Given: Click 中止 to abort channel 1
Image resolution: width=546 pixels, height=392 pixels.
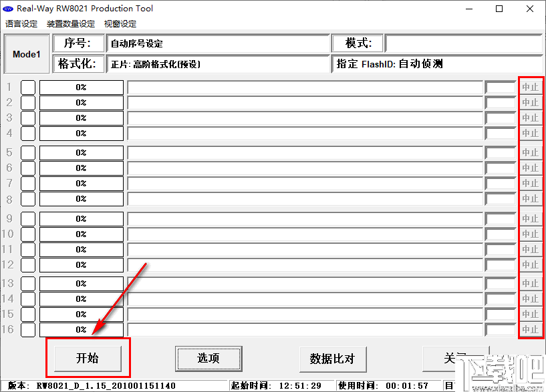Looking at the screenshot, I should click(530, 87).
